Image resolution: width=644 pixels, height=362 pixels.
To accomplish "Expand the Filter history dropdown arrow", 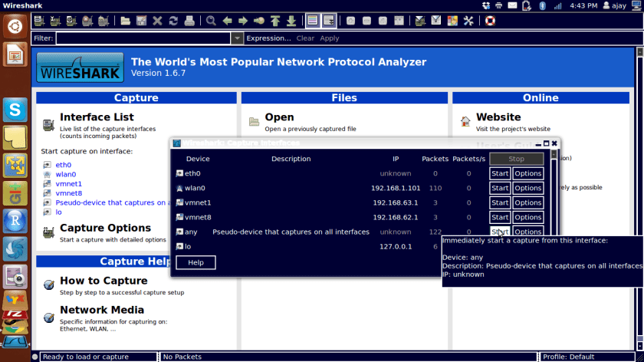I will coord(238,38).
